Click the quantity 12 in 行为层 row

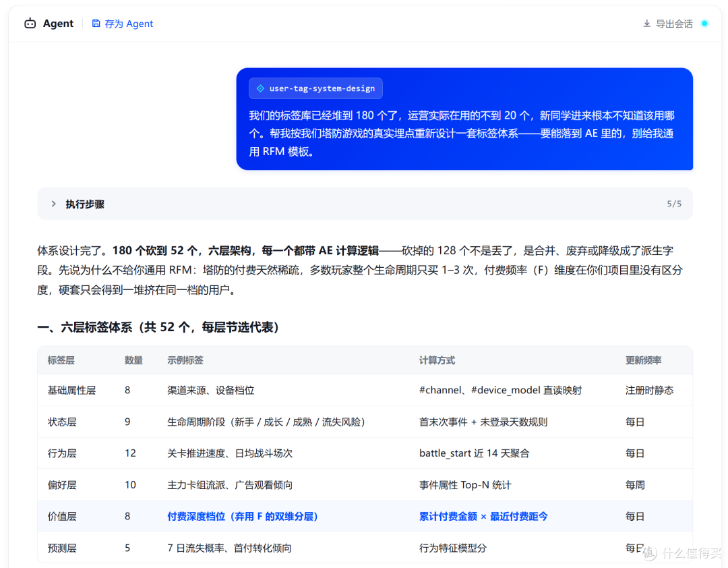pos(130,453)
